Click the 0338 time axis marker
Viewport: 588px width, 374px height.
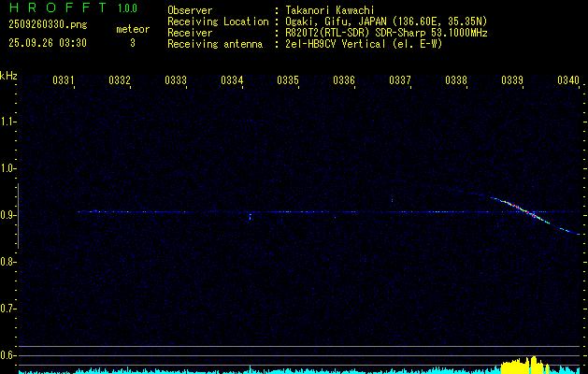click(456, 79)
